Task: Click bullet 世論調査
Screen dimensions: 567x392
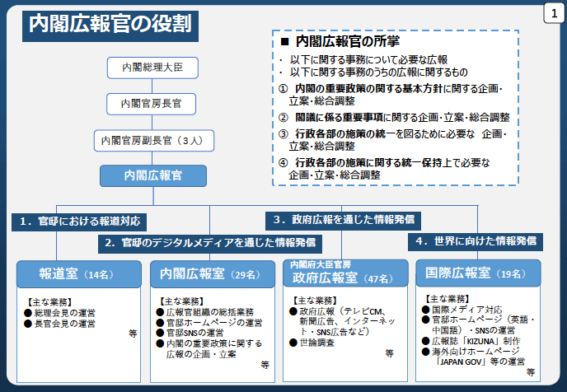Action: [312, 343]
